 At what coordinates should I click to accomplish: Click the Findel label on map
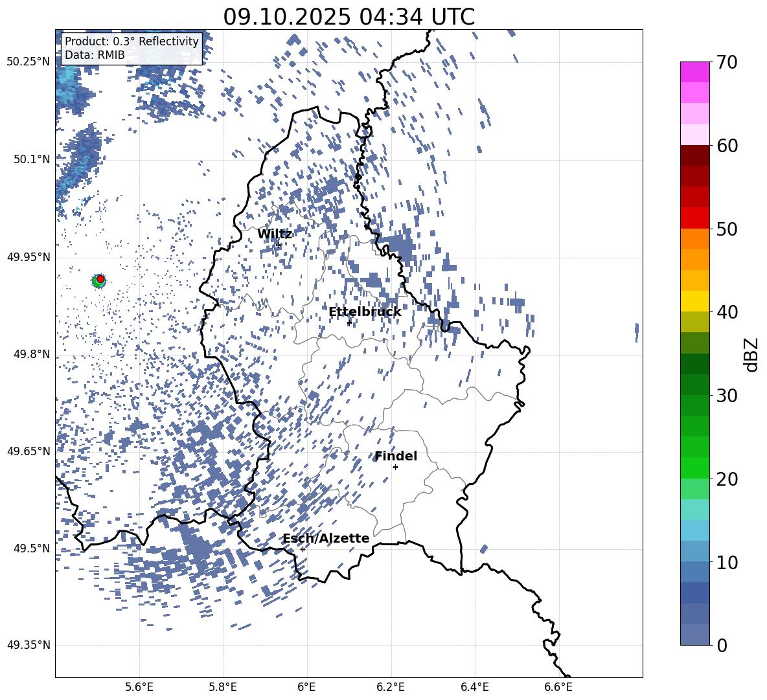(396, 456)
